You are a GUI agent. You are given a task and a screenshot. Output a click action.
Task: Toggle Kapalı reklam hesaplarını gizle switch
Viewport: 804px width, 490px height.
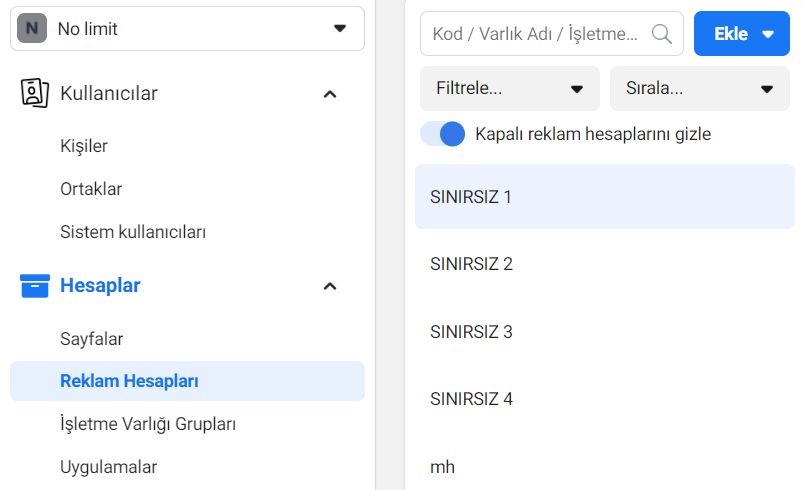[x=443, y=134]
